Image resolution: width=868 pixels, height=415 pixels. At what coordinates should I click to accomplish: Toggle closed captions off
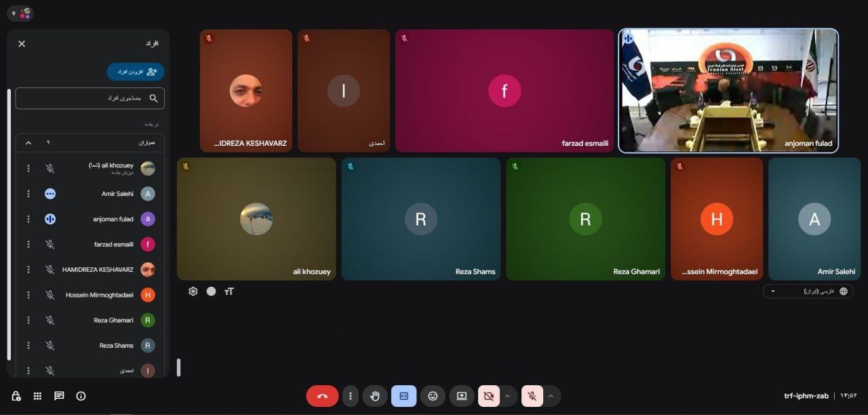pos(404,396)
